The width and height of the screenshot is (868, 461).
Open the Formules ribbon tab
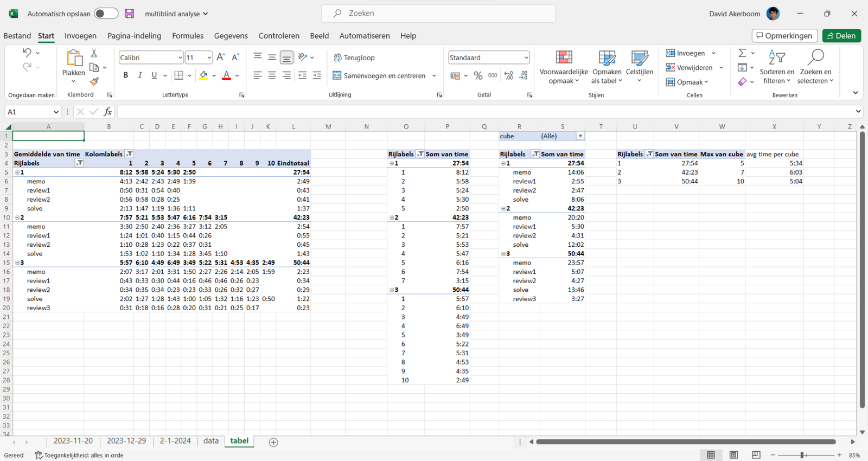188,36
